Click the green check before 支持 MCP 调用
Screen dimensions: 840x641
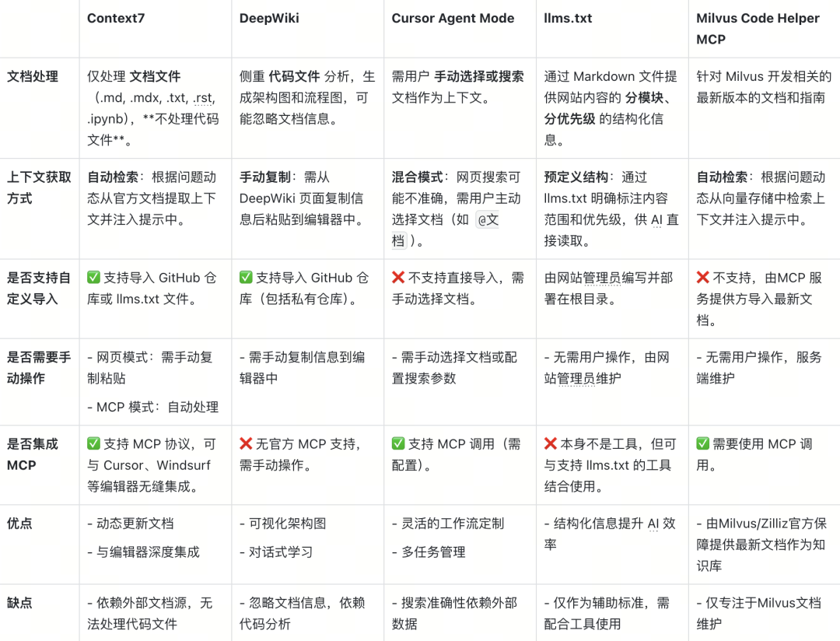(398, 443)
